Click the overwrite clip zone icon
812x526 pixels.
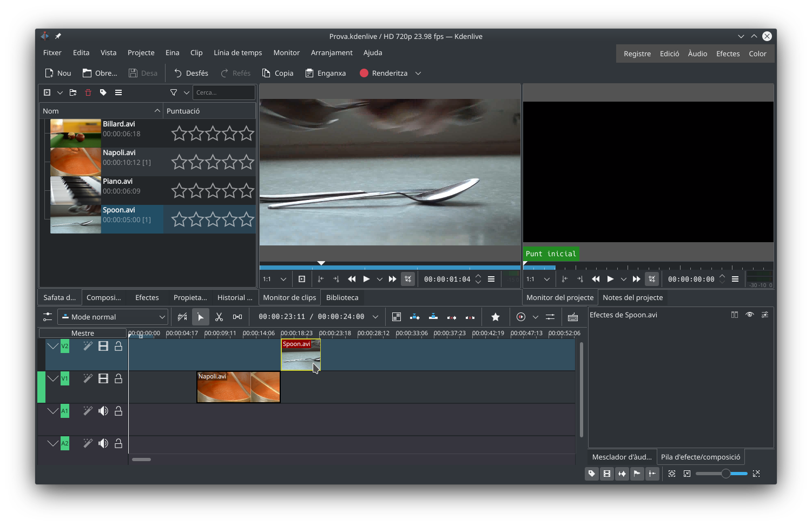coord(433,317)
